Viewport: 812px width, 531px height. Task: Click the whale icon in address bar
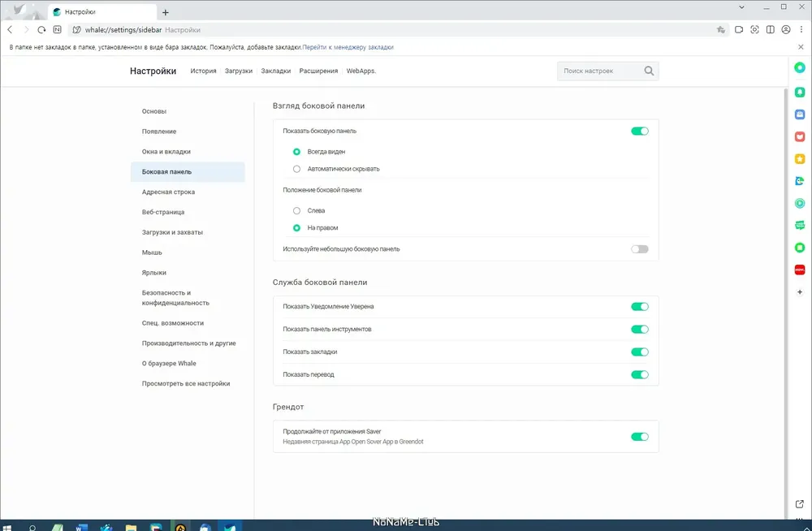point(76,29)
